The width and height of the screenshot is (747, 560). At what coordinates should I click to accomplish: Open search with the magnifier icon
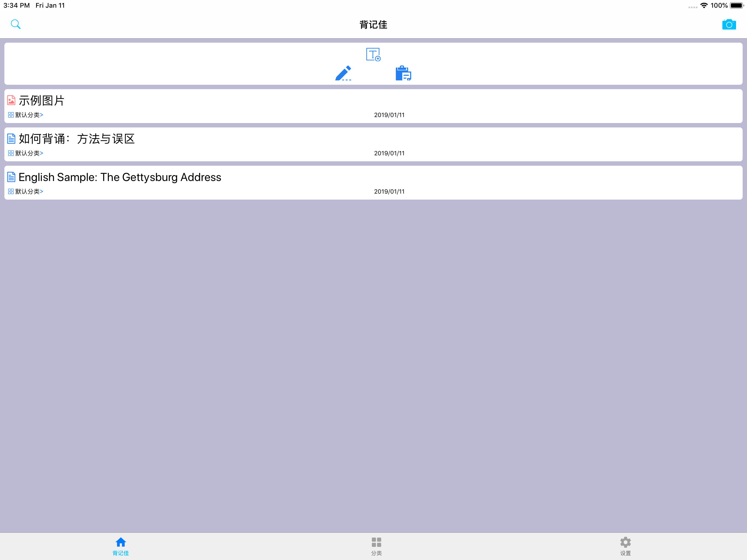16,24
